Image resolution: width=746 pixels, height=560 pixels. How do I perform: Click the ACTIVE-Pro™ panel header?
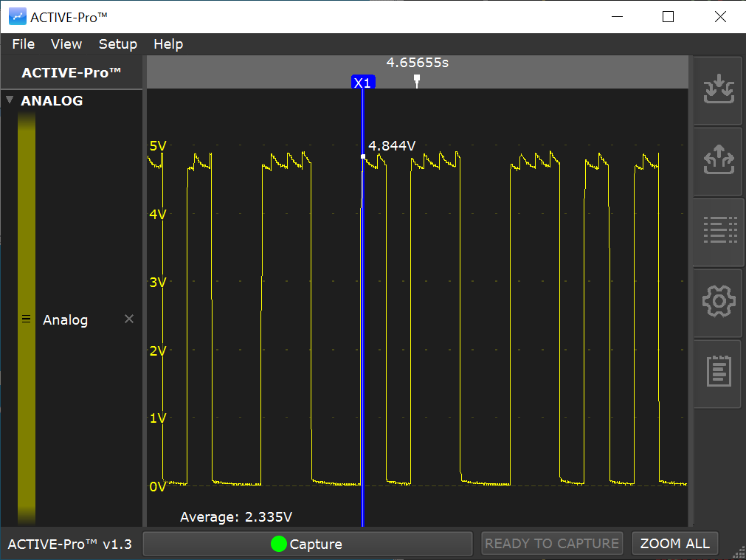[72, 72]
